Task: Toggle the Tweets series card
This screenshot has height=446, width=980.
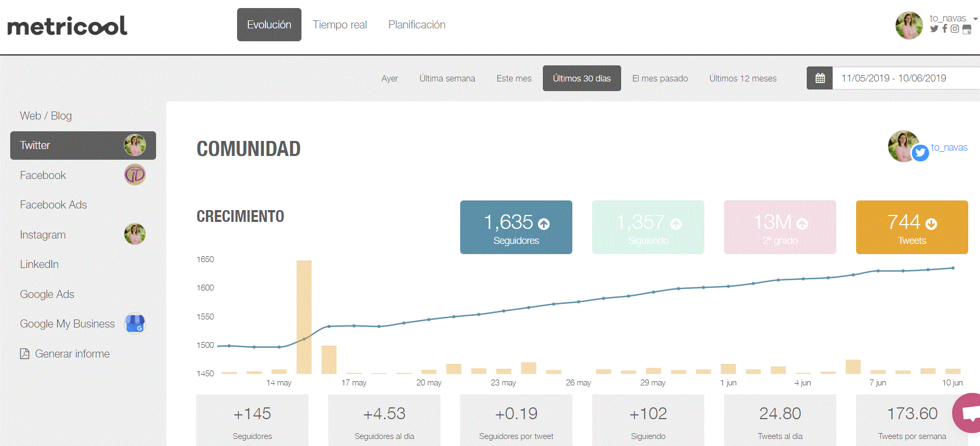Action: coord(912,227)
